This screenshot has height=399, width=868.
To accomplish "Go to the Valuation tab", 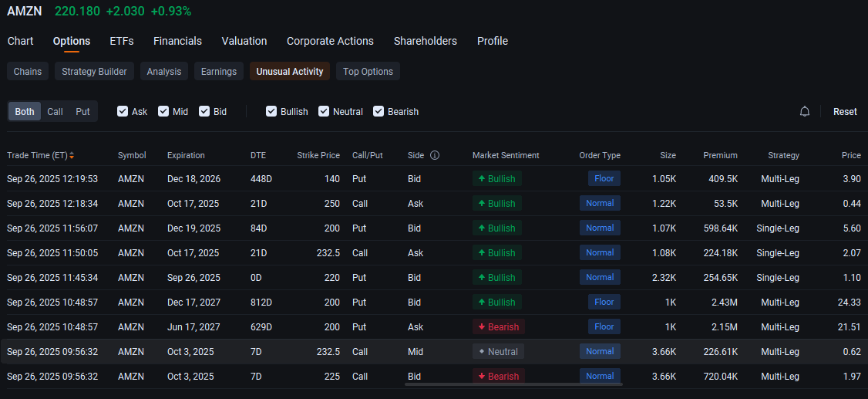I will [x=244, y=41].
